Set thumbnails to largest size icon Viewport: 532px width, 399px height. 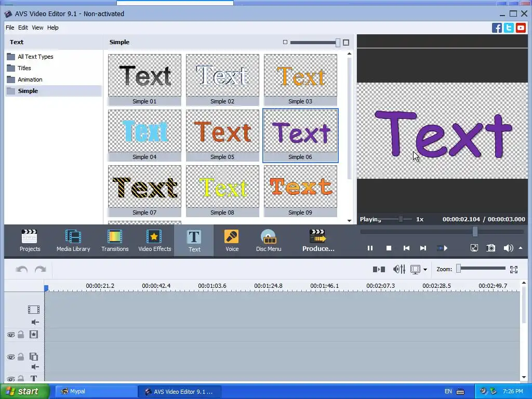point(345,43)
